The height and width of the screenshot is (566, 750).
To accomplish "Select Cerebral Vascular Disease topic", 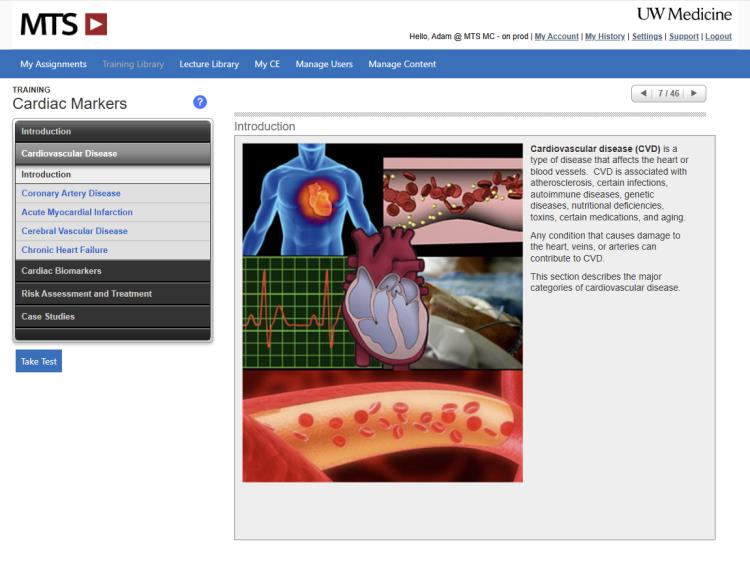I will coord(74,231).
